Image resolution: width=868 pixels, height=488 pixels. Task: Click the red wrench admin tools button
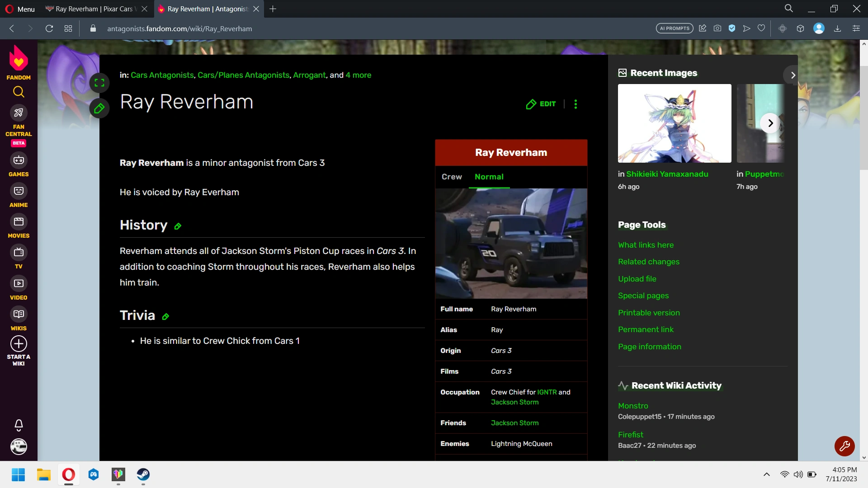click(x=844, y=446)
